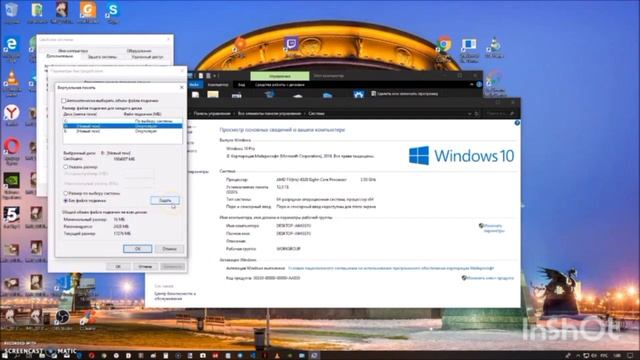640x360 pixels.
Task: Close the Virtual Memory dialog
Action: tap(182, 87)
